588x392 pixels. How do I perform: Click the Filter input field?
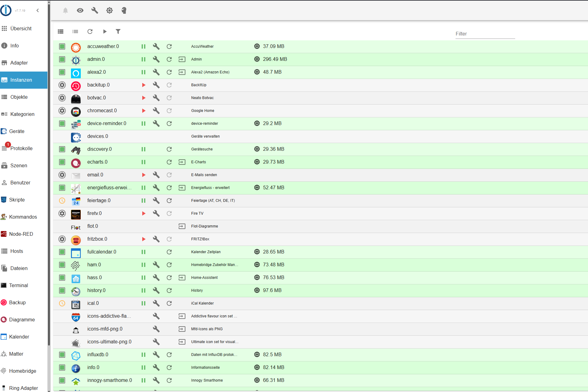coord(485,34)
